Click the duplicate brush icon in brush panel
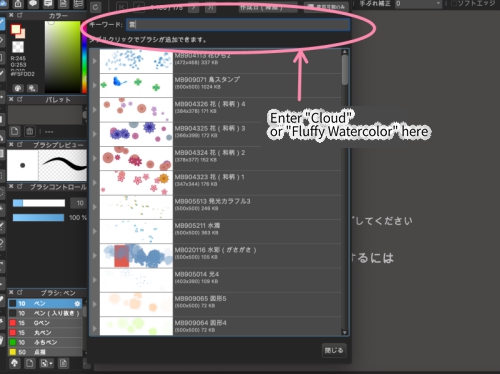Image resolution: width=500 pixels, height=374 pixels. coord(63,363)
